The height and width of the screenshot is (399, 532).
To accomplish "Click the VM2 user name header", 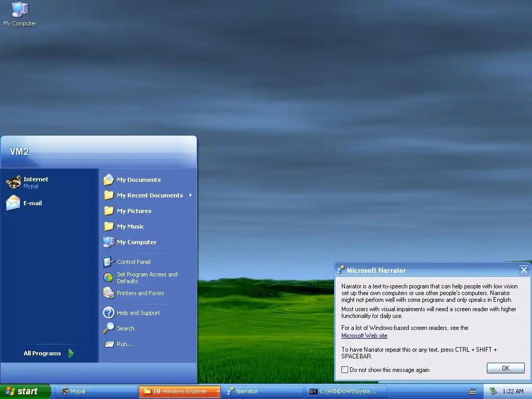I will (19, 152).
